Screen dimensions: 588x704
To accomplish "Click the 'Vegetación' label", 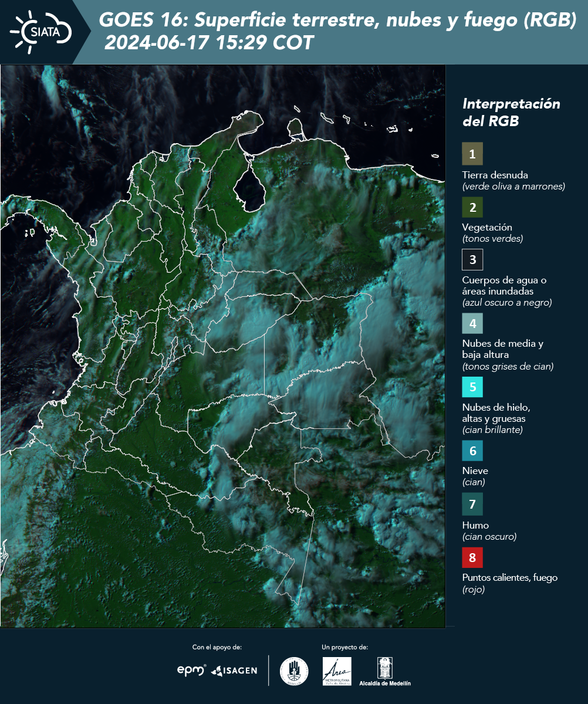I will (x=487, y=227).
